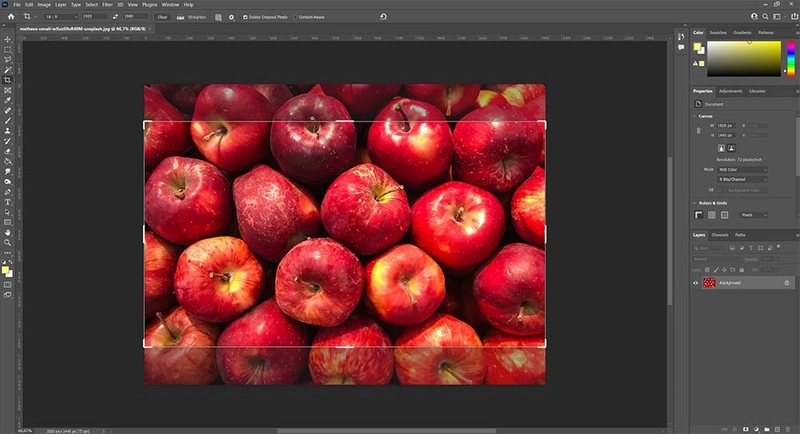800x434 pixels.
Task: Select the Eraser tool
Action: click(x=8, y=151)
